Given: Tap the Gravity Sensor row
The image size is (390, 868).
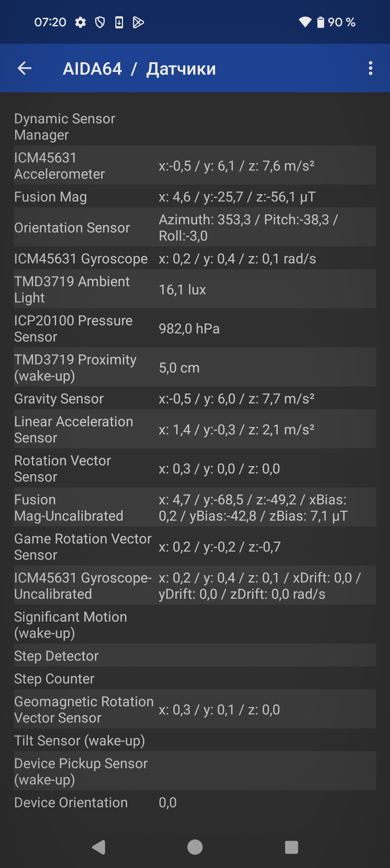Looking at the screenshot, I should point(195,398).
